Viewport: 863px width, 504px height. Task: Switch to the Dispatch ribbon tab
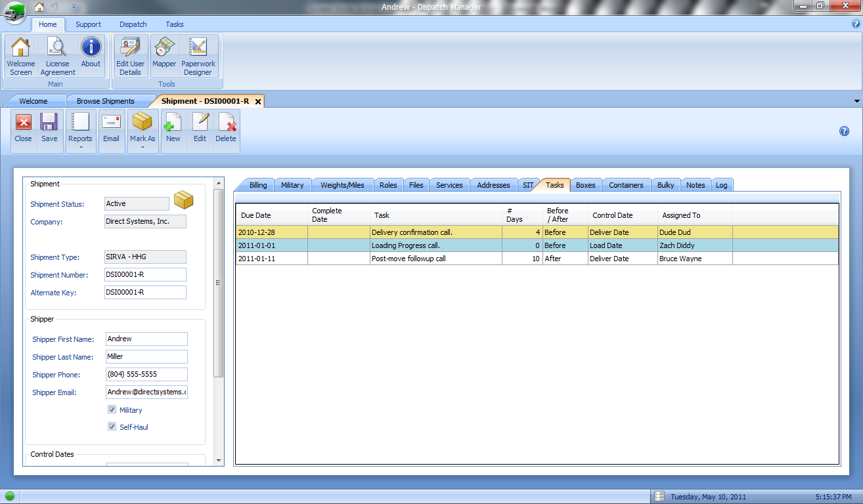click(x=133, y=24)
